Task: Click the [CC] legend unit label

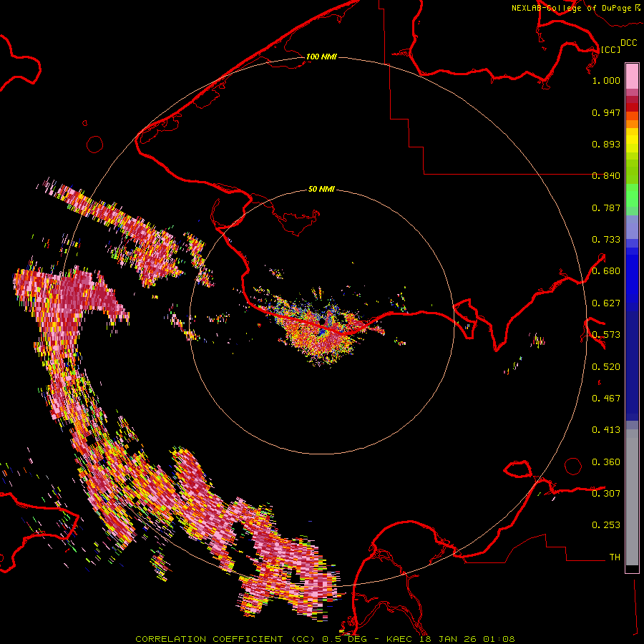Action: pos(610,49)
